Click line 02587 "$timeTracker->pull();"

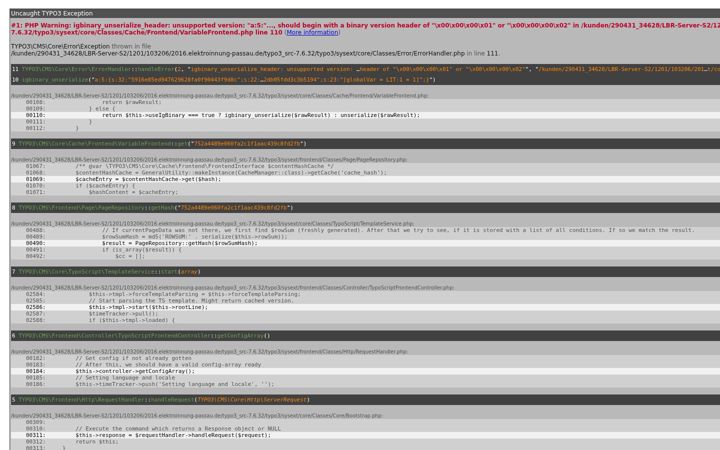point(365,313)
